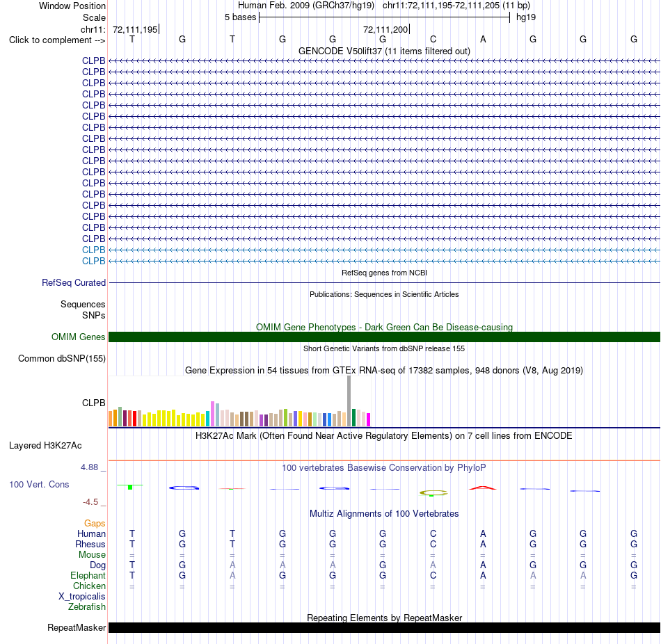Click the SNPs track label
This screenshot has width=661, height=644.
tap(94, 315)
